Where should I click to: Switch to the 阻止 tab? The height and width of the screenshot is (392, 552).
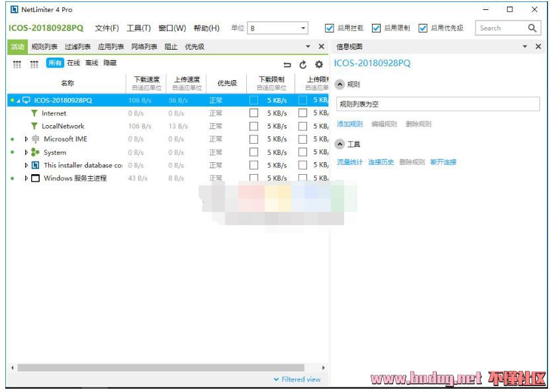171,46
